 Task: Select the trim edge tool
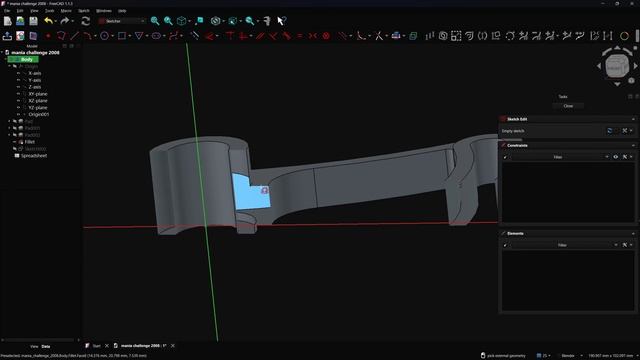(378, 36)
